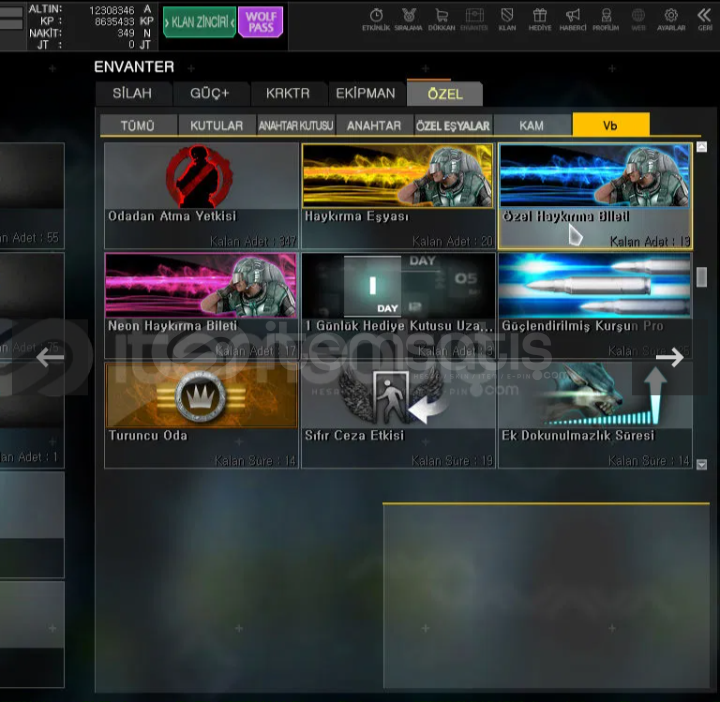The width and height of the screenshot is (720, 702).
Task: Open the Wolf Pass button
Action: click(260, 21)
